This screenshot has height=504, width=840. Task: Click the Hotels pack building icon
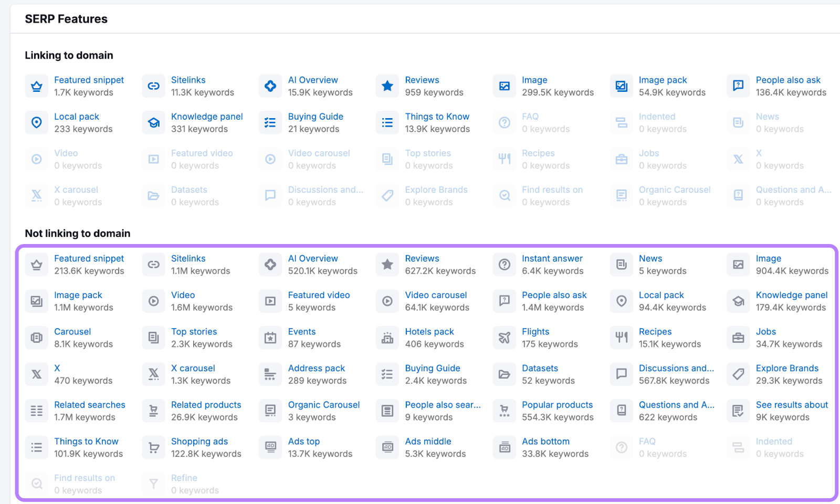[387, 338]
